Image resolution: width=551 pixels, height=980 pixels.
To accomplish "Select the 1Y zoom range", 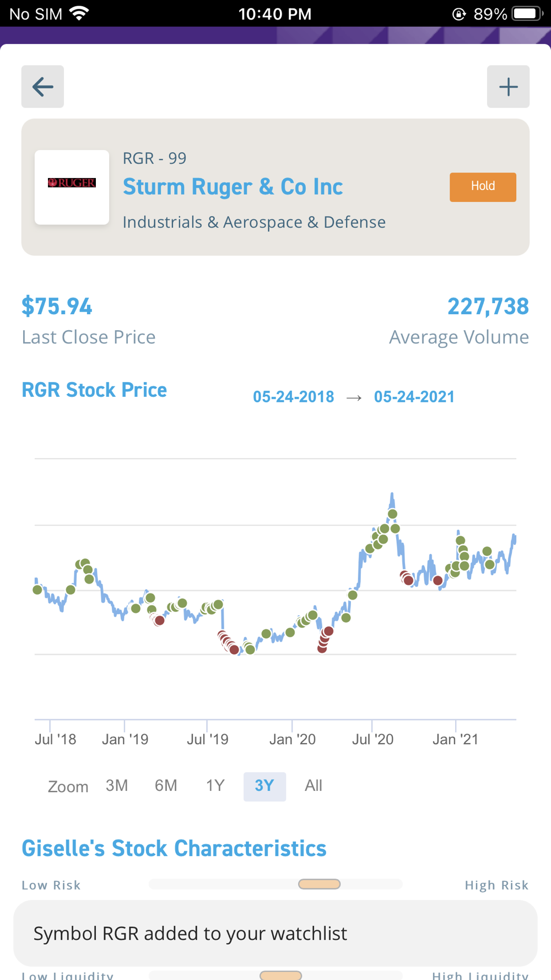I will [x=215, y=785].
